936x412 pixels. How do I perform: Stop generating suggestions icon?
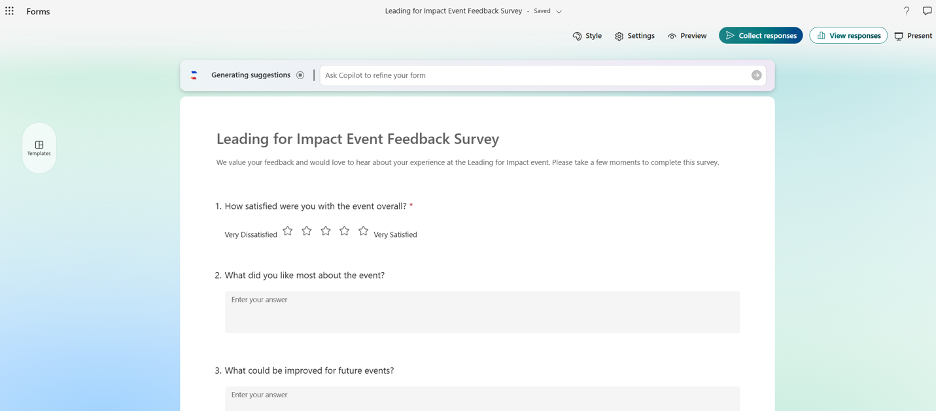pos(300,75)
